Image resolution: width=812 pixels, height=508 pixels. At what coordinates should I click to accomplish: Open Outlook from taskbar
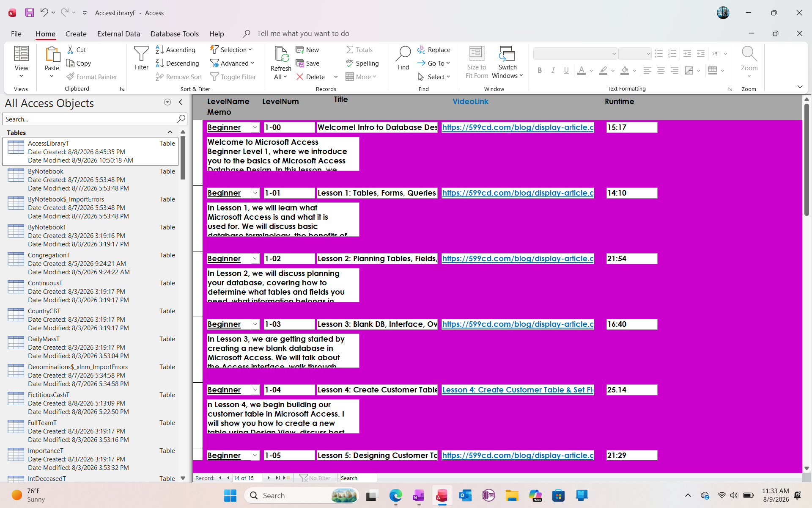click(465, 495)
